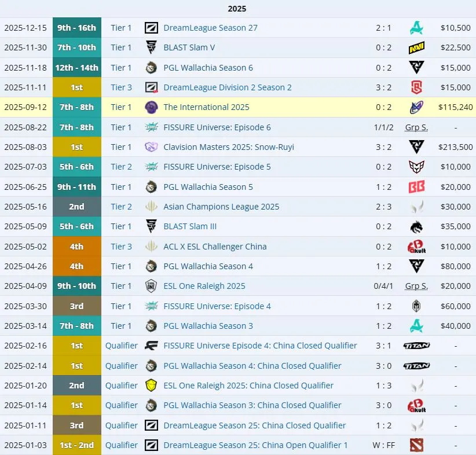Click the purple International 2025 event icon
Screen dimensions: 476x455
(x=151, y=107)
